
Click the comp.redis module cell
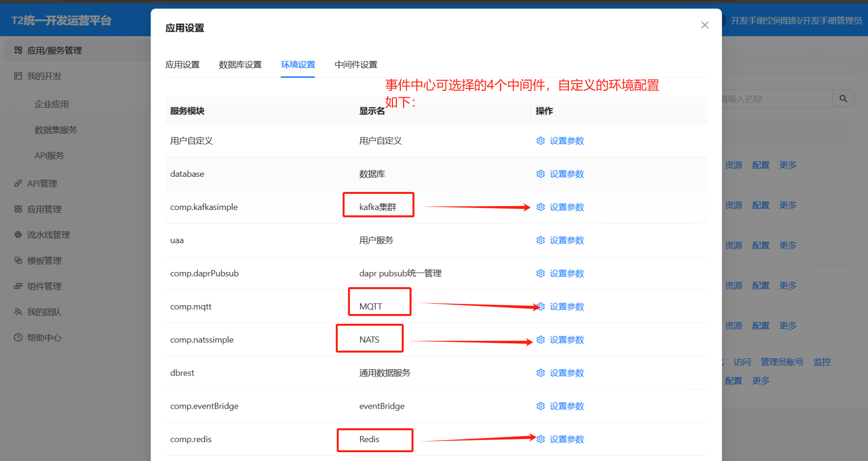[x=191, y=440]
